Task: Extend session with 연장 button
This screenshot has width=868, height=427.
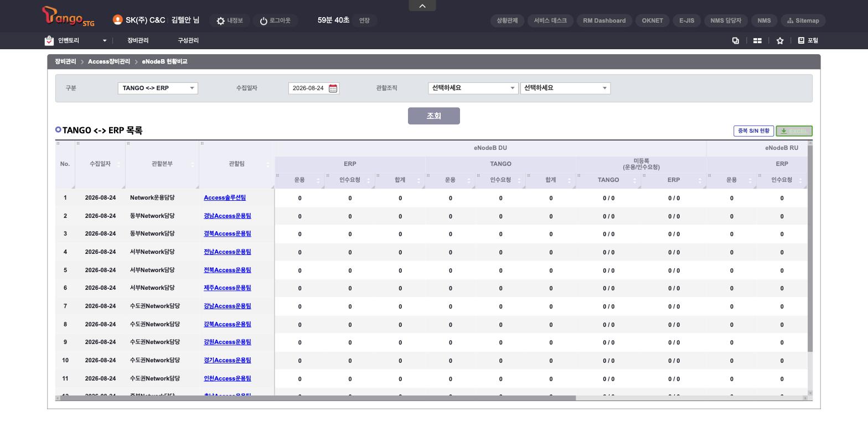Action: pyautogui.click(x=364, y=20)
